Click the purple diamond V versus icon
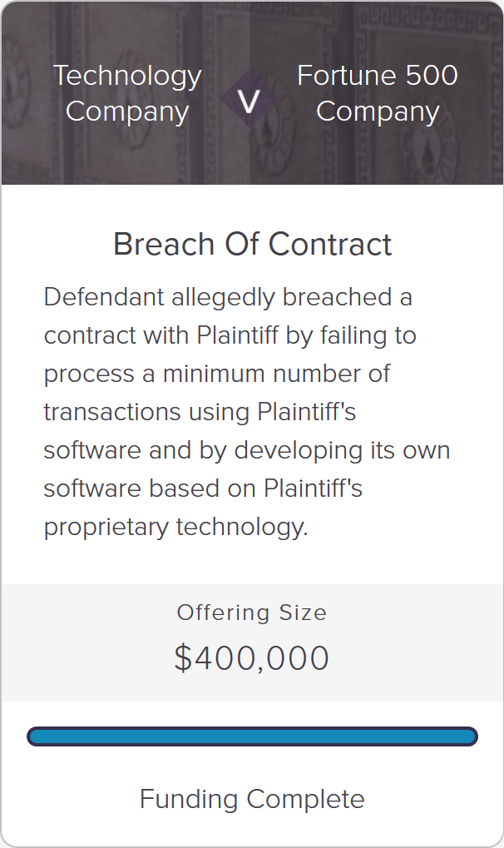 (249, 99)
